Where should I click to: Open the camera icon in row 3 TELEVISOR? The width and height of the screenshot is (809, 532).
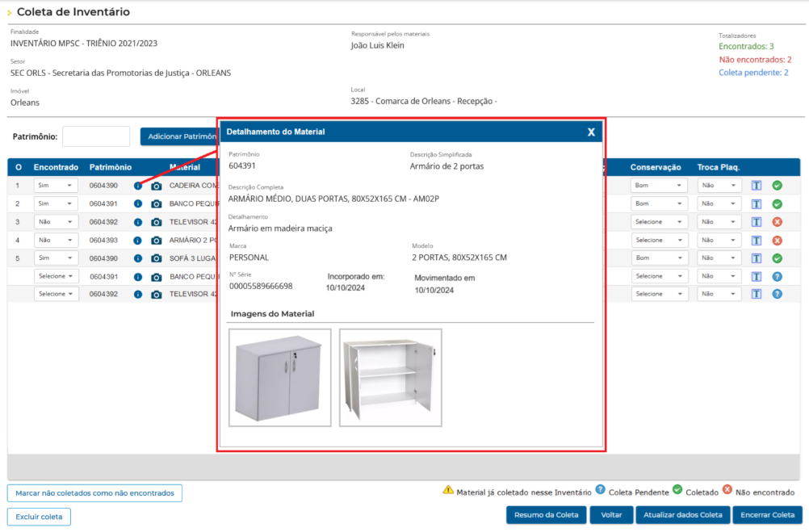[x=157, y=222]
